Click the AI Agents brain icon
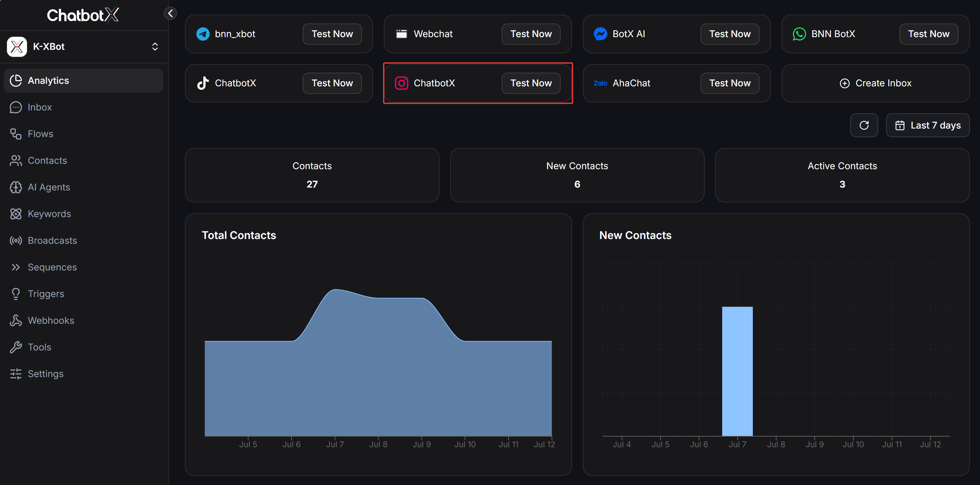The image size is (980, 485). pyautogui.click(x=16, y=187)
